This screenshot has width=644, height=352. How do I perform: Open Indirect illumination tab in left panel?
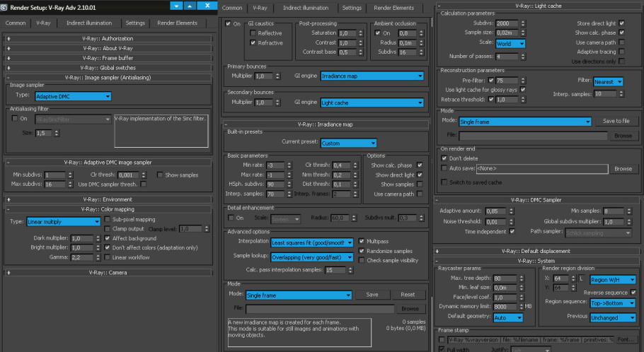[x=89, y=23]
